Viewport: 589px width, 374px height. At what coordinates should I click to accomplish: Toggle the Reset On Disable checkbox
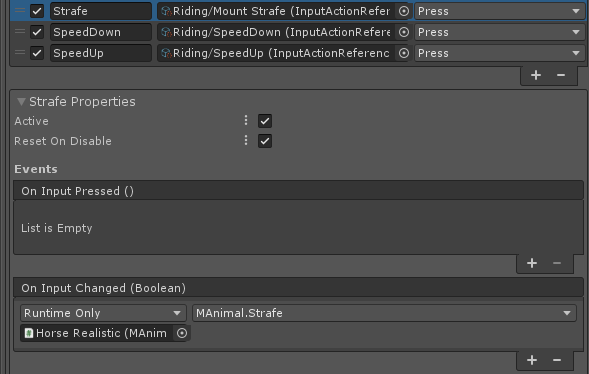point(265,141)
